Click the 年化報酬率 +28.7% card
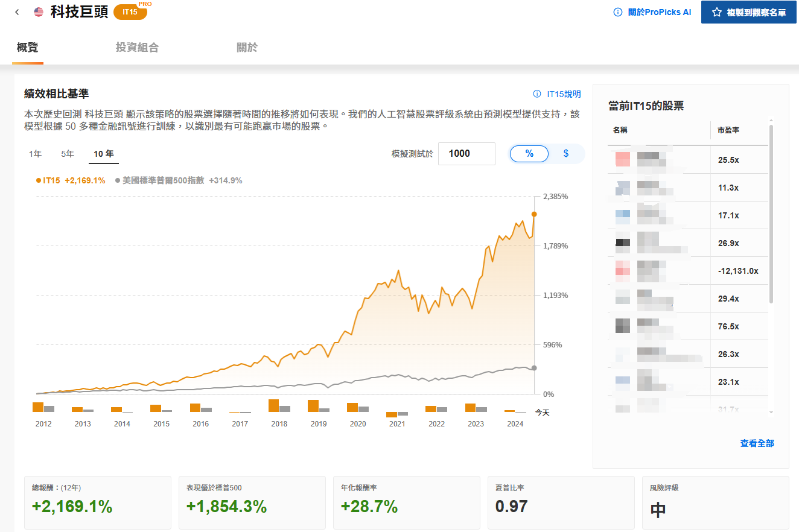The width and height of the screenshot is (799, 532). 407,502
